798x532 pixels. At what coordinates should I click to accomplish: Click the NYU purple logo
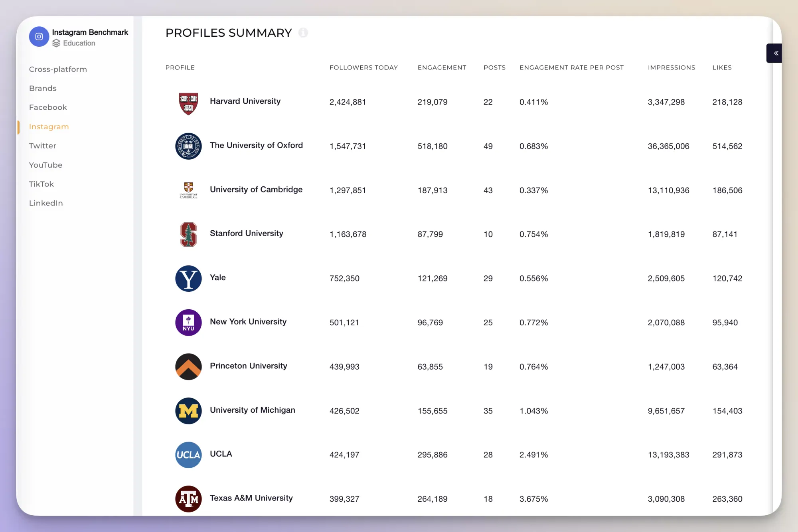(x=188, y=322)
